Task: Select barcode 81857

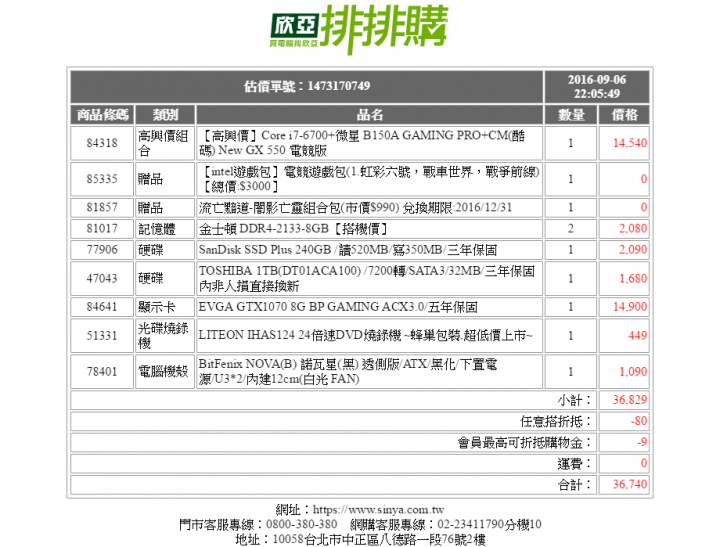Action: tap(102, 207)
